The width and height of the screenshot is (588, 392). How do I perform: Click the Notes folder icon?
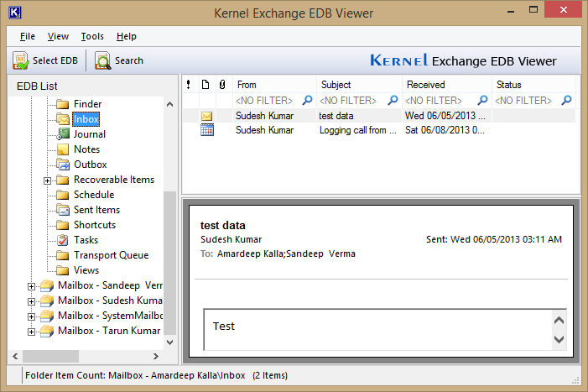coord(63,149)
